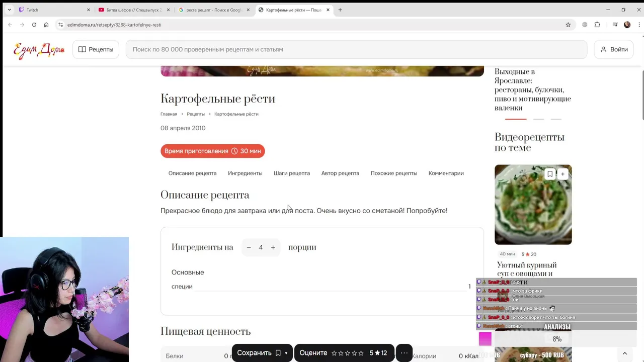Open the Chrome profile avatar
644x362 pixels.
627,25
